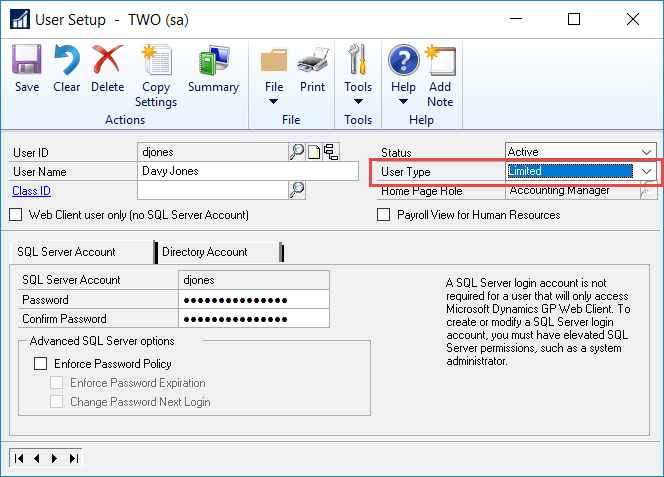
Task: Click the SQL Server Account field
Action: [254, 280]
